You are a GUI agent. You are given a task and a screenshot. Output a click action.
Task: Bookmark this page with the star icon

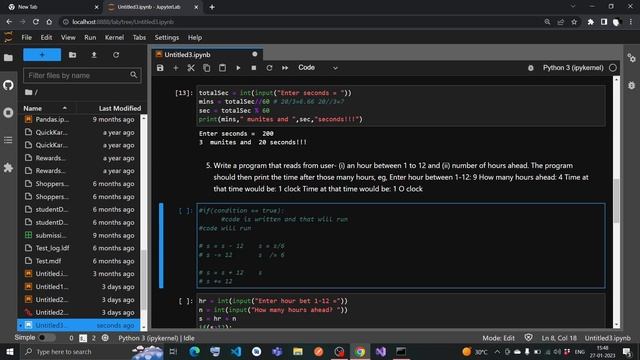[574, 22]
